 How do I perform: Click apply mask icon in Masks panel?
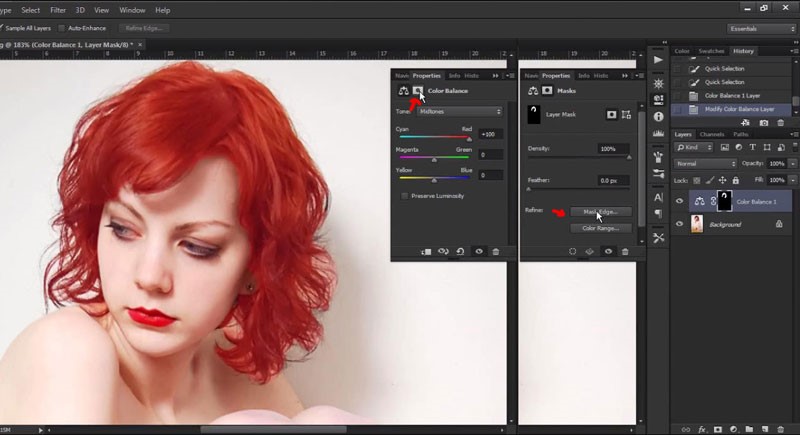click(x=589, y=251)
